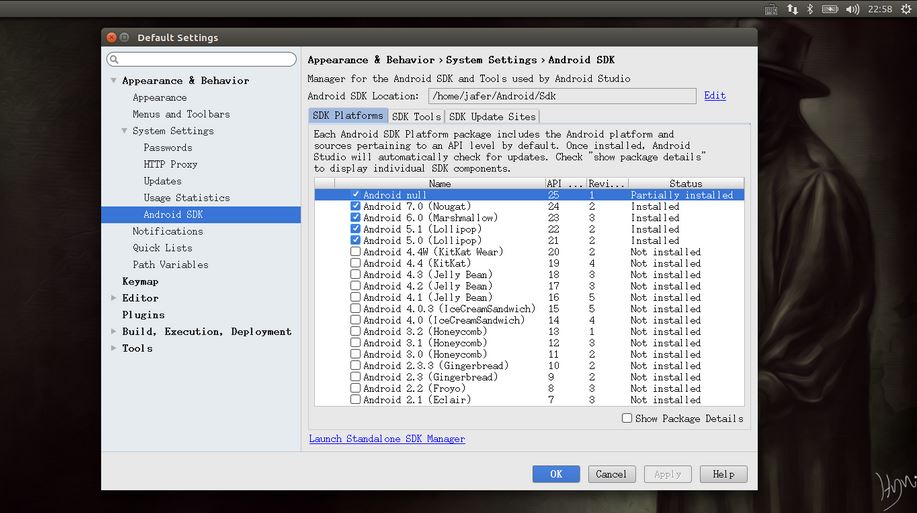The width and height of the screenshot is (917, 513).
Task: Select the Android 2.2 (Froyo) row
Action: [529, 388]
